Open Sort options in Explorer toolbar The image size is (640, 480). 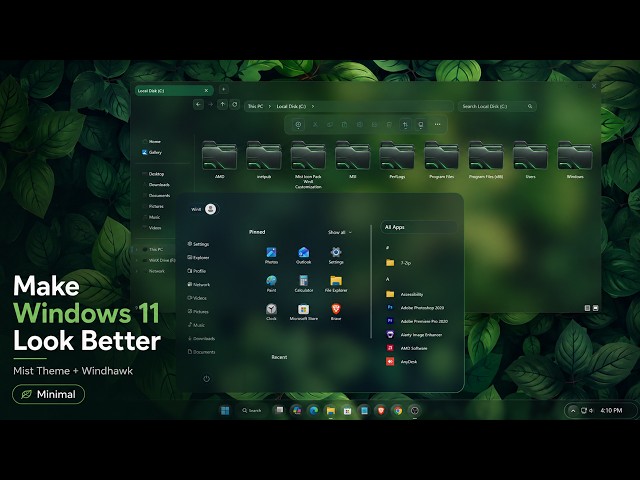[405, 124]
